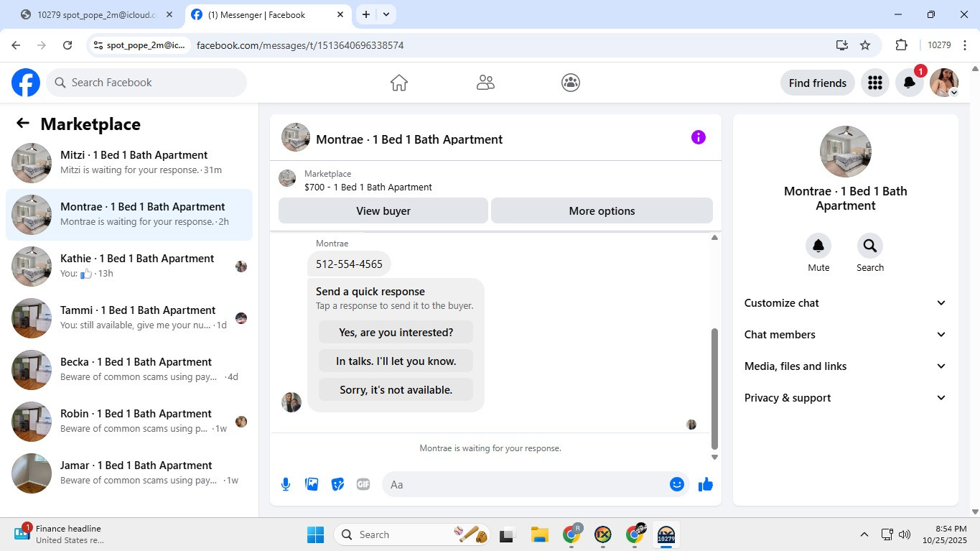The width and height of the screenshot is (980, 551).
Task: Go back from the Marketplace list
Action: (23, 124)
